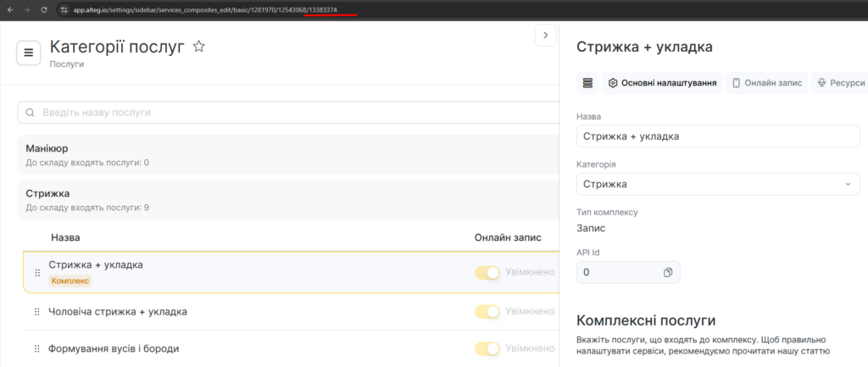Click the stacked list icon in panel tabs

point(588,83)
